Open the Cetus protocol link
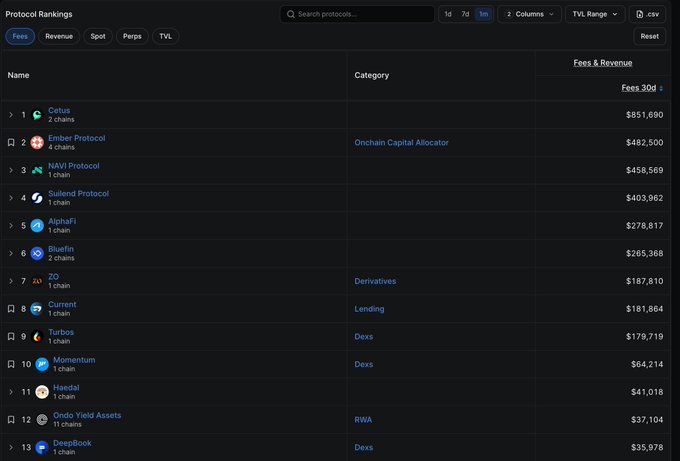This screenshot has height=461, width=680. (59, 111)
